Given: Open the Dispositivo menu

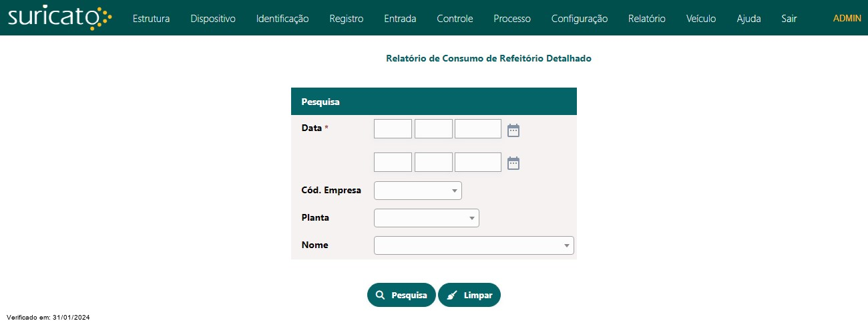Looking at the screenshot, I should [x=213, y=19].
